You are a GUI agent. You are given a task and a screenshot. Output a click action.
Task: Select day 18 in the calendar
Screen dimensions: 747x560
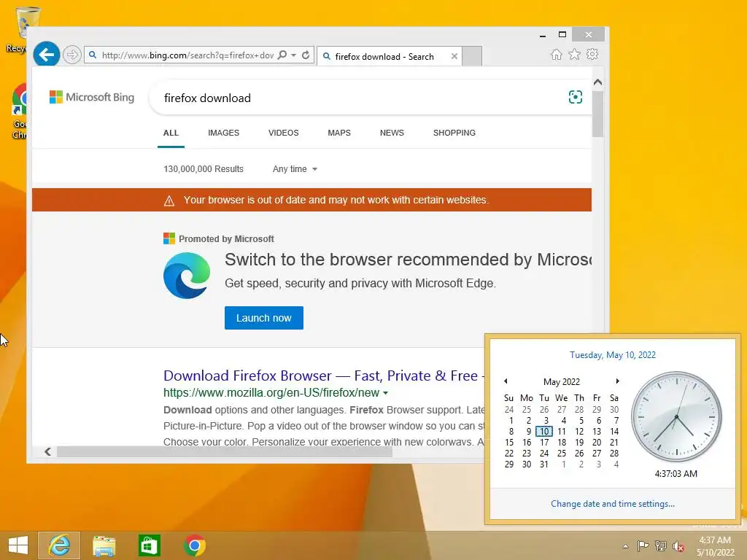click(562, 443)
